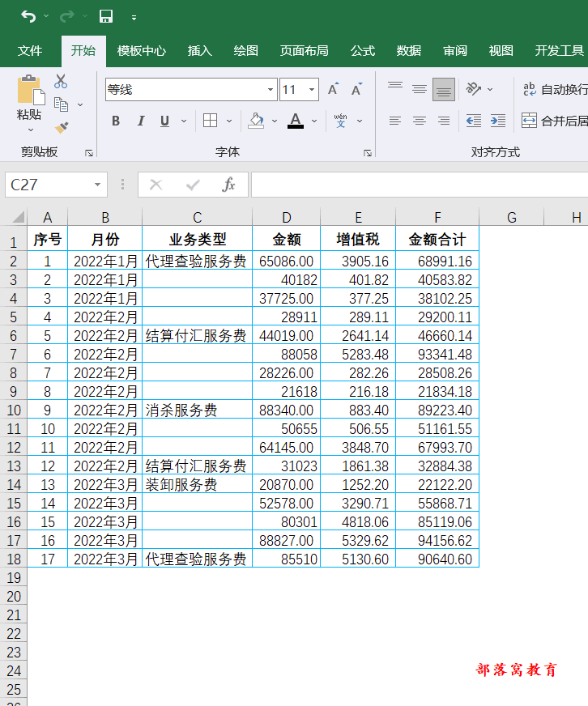Open the font color dropdown arrow

[x=314, y=121]
